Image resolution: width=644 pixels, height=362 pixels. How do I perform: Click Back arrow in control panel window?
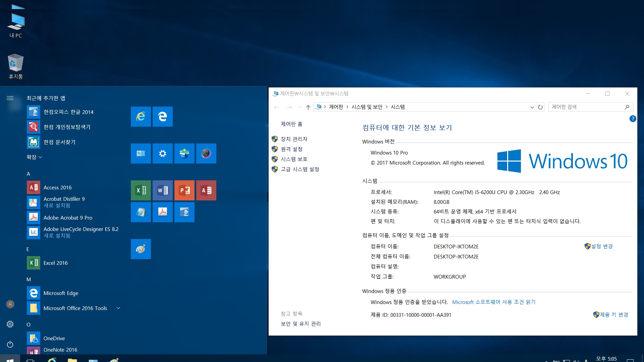click(277, 107)
